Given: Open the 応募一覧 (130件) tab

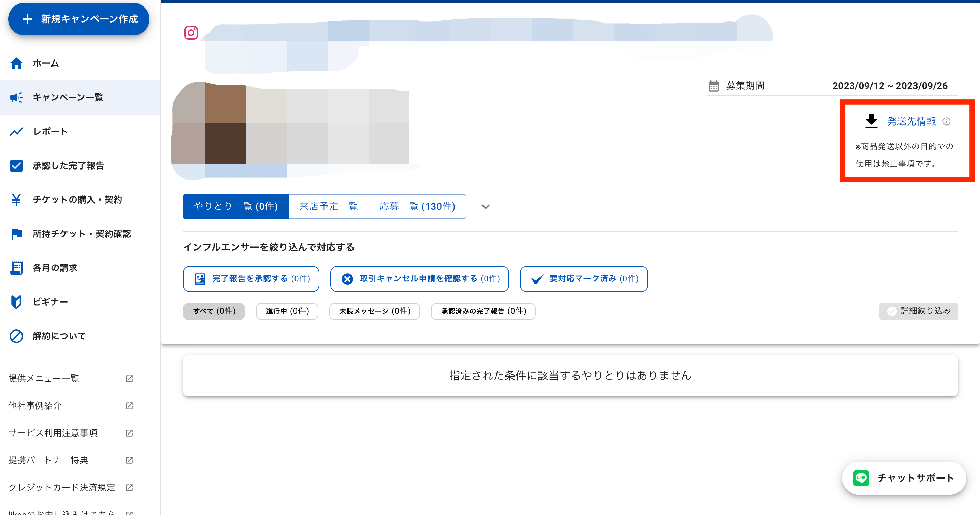Looking at the screenshot, I should [417, 207].
